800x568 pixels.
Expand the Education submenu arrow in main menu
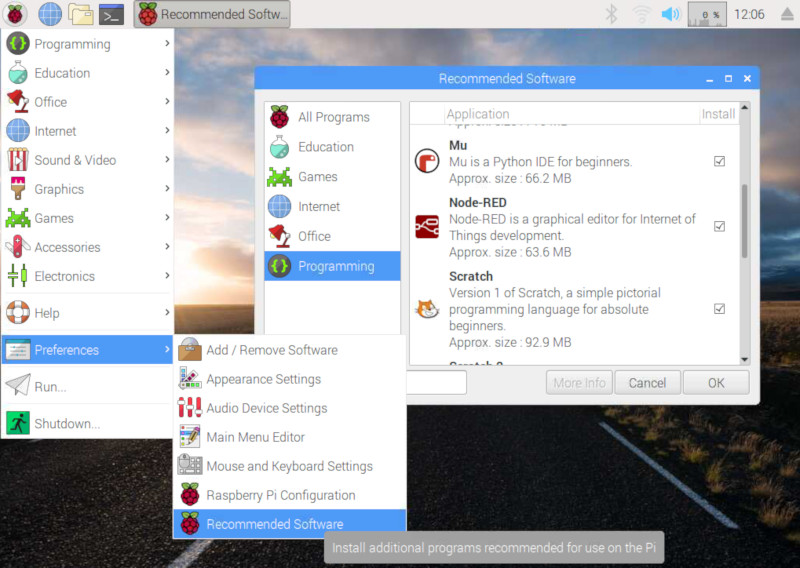pos(167,72)
